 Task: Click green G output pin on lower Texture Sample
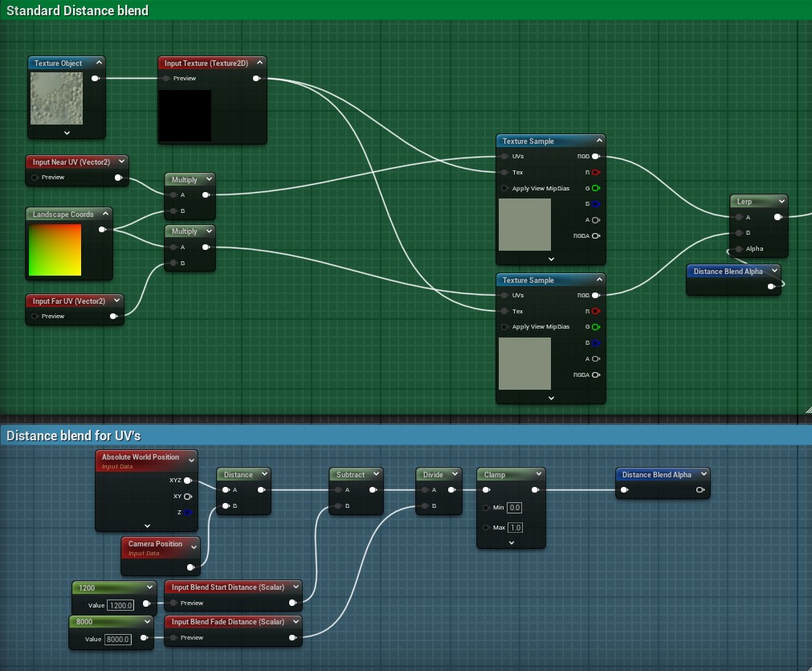[x=595, y=327]
